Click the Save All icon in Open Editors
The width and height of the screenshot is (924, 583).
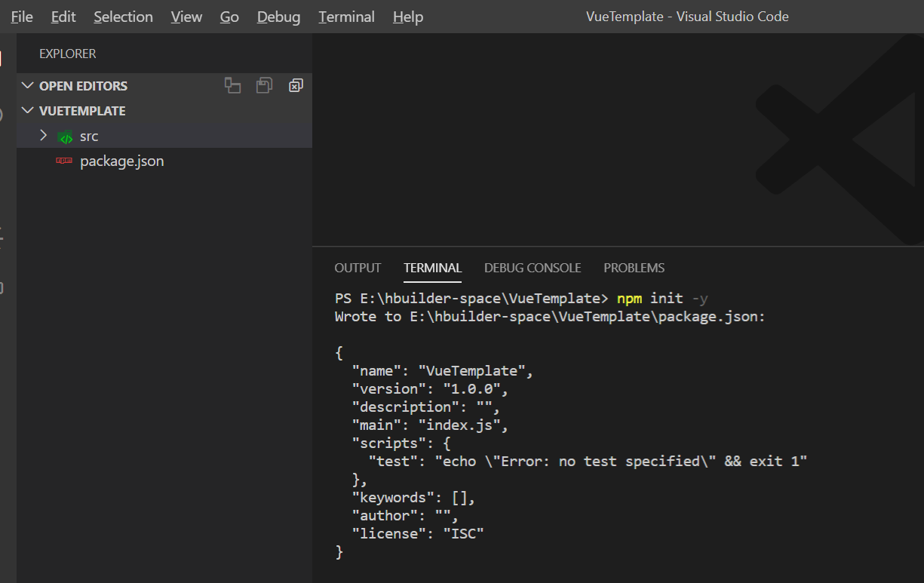(264, 86)
